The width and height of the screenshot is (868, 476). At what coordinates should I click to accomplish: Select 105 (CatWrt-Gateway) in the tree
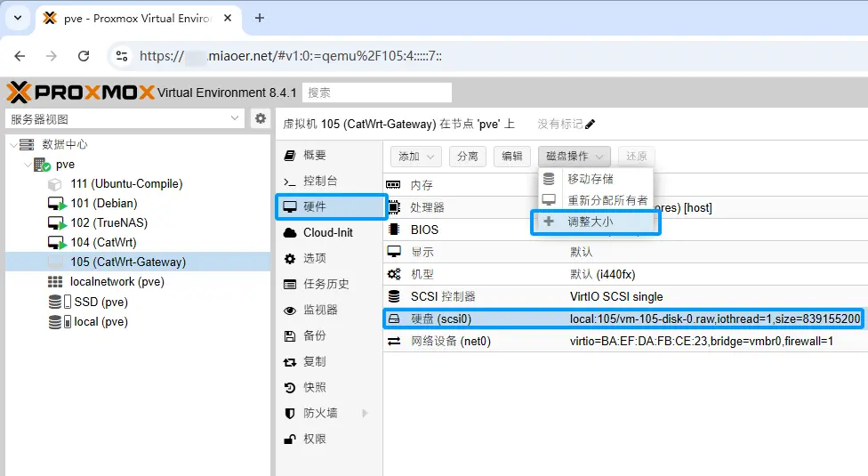(x=138, y=262)
